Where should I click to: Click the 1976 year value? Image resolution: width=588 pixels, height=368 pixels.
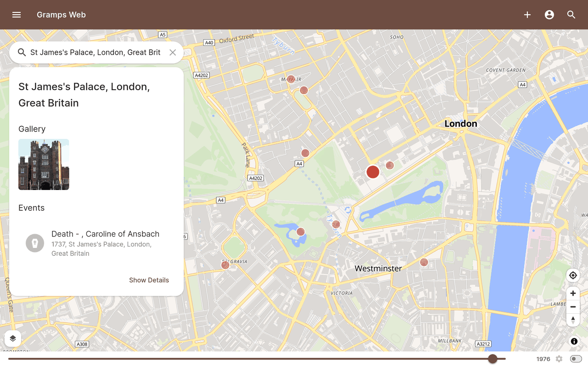coord(543,359)
